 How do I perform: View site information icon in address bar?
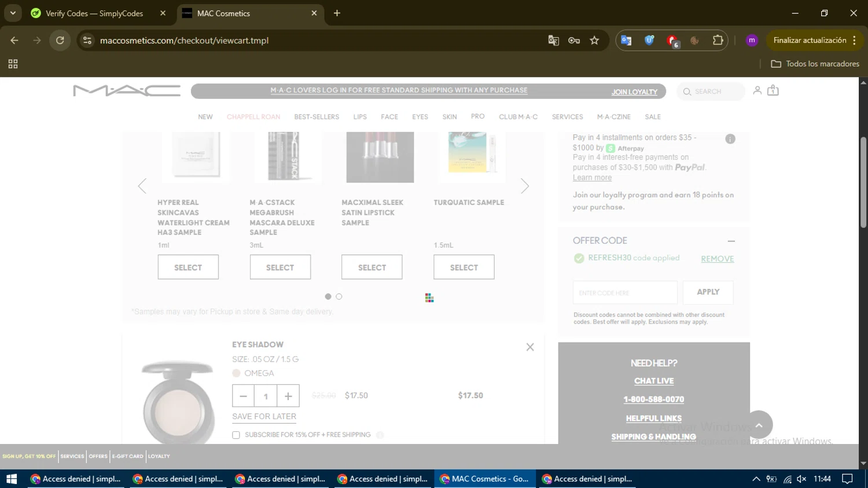coord(87,41)
